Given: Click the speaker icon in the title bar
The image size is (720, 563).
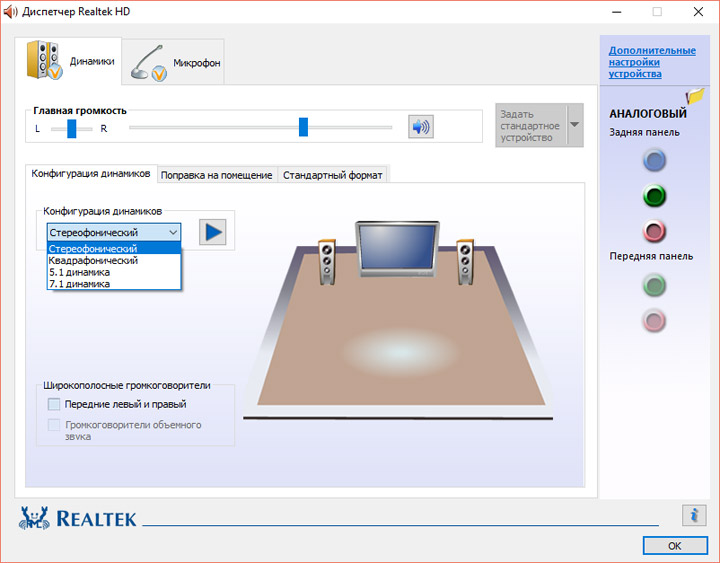Looking at the screenshot, I should point(10,11).
